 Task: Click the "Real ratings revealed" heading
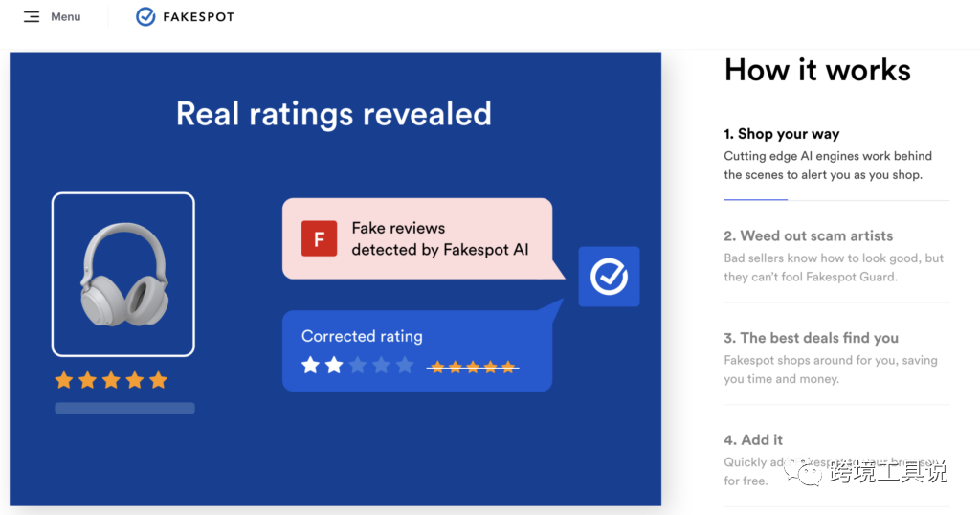pos(334,114)
